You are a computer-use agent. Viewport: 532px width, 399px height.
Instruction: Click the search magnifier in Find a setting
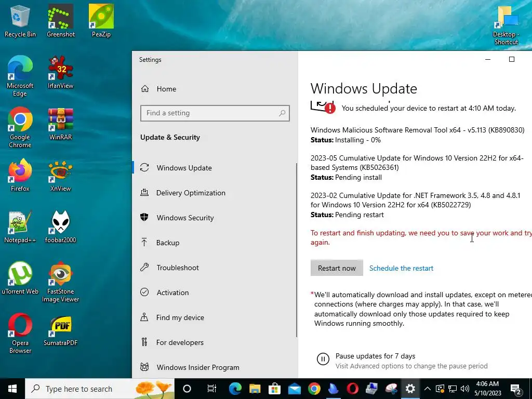click(282, 113)
